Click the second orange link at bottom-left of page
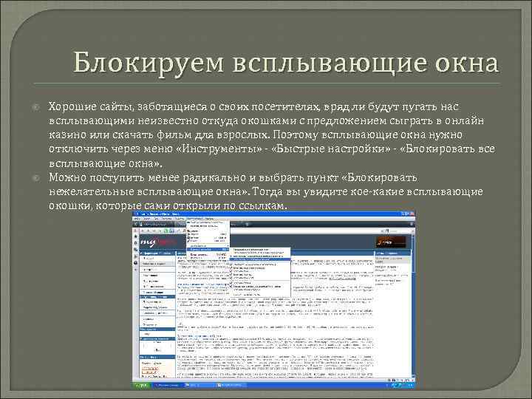The image size is (532, 399). pyautogui.click(x=149, y=372)
